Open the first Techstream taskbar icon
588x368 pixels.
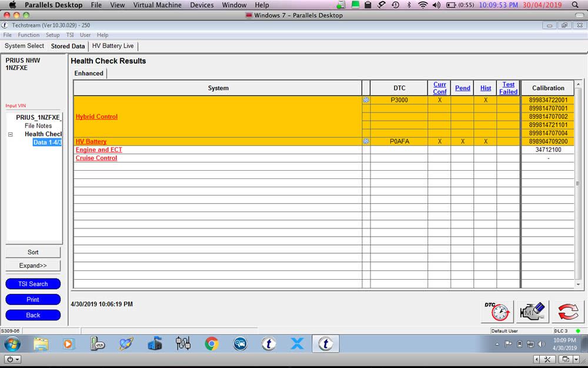[x=269, y=344]
